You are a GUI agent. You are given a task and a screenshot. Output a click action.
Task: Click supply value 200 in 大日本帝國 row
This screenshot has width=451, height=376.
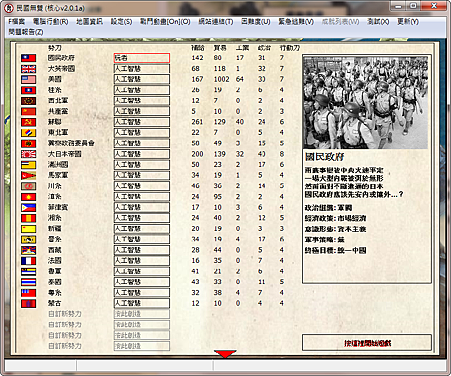[x=197, y=154]
